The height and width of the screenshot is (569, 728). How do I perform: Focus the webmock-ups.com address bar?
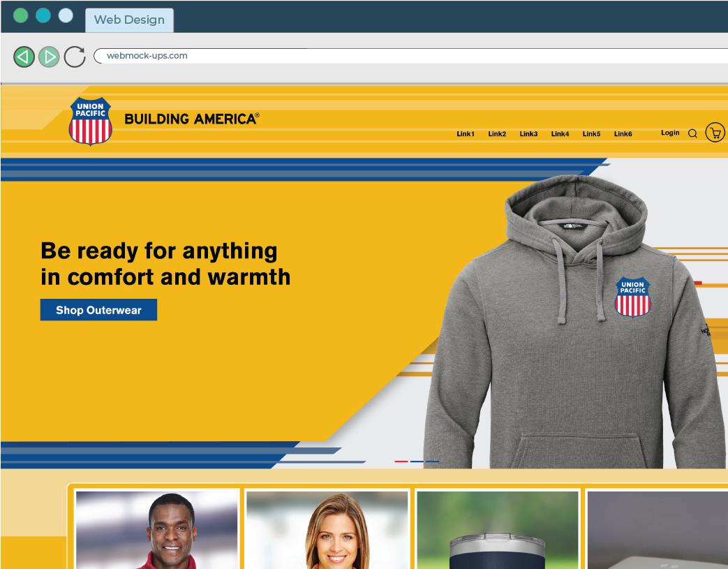click(x=410, y=56)
